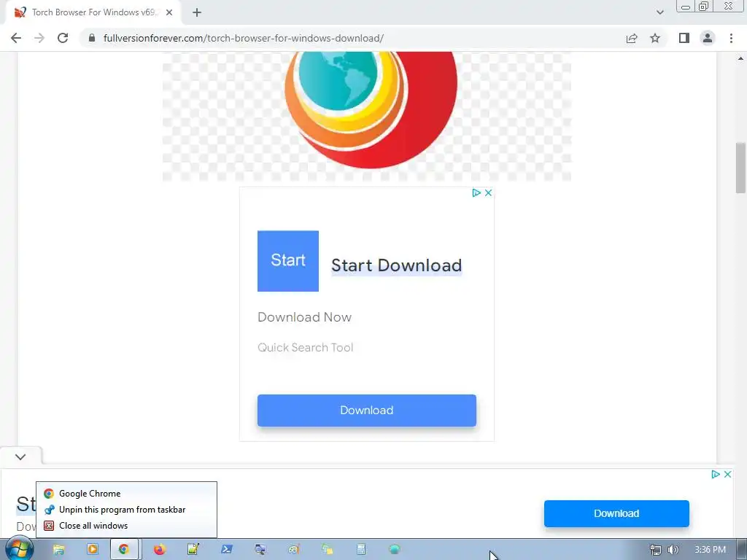Viewport: 747px width, 560px height.
Task: Close the Torch Browser tab
Action: coord(169,13)
